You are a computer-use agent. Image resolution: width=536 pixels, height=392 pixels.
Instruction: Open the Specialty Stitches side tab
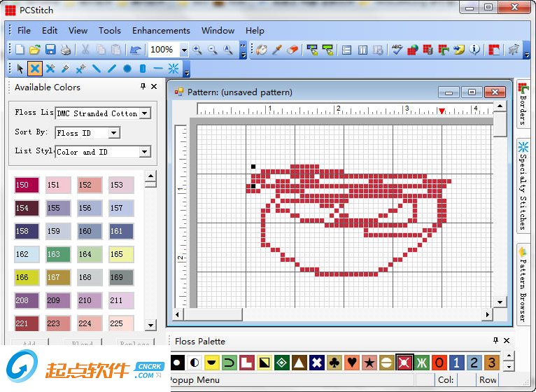pos(523,185)
